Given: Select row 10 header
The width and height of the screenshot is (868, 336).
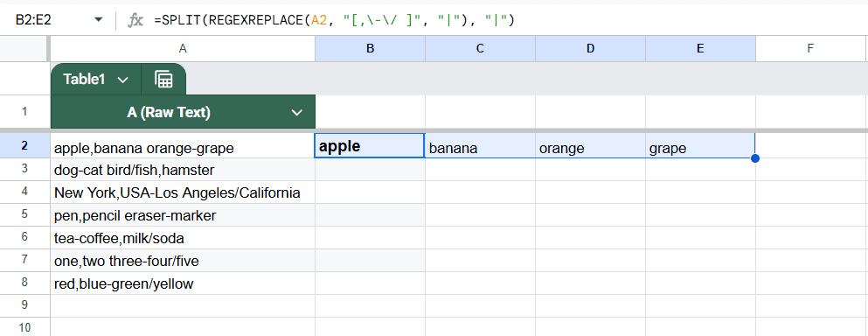Looking at the screenshot, I should click(x=24, y=327).
